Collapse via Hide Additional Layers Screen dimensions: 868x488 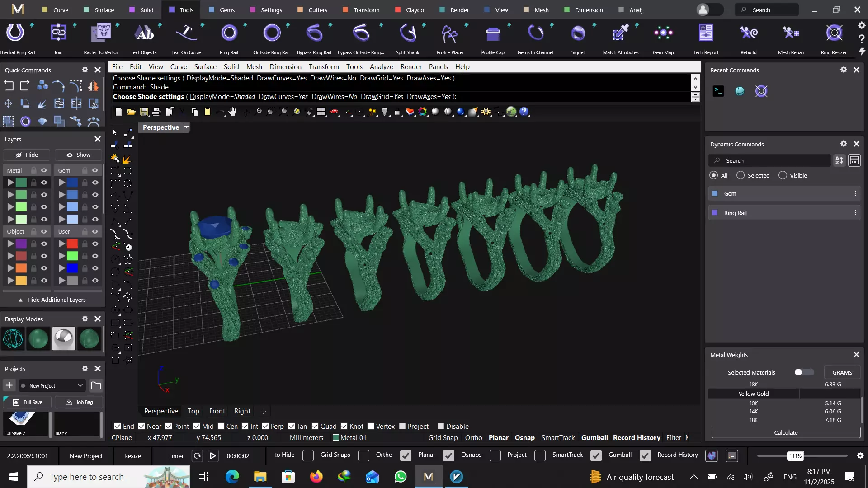(52, 300)
